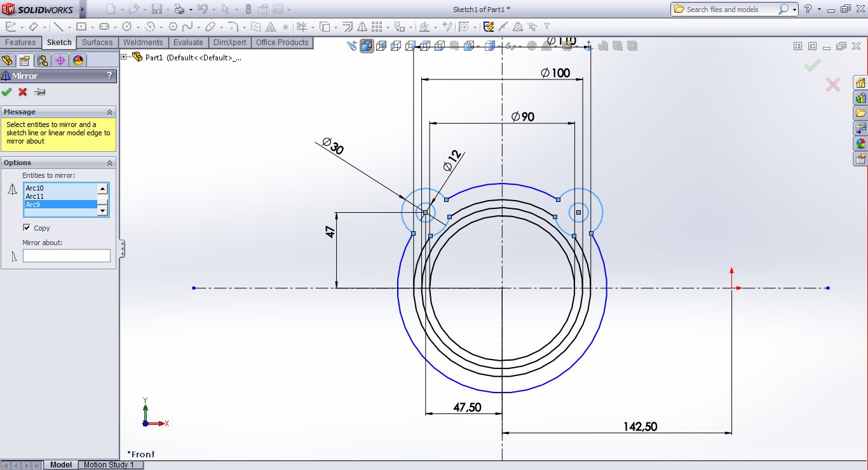Switch to the Motion Study 1 tab

coord(109,465)
